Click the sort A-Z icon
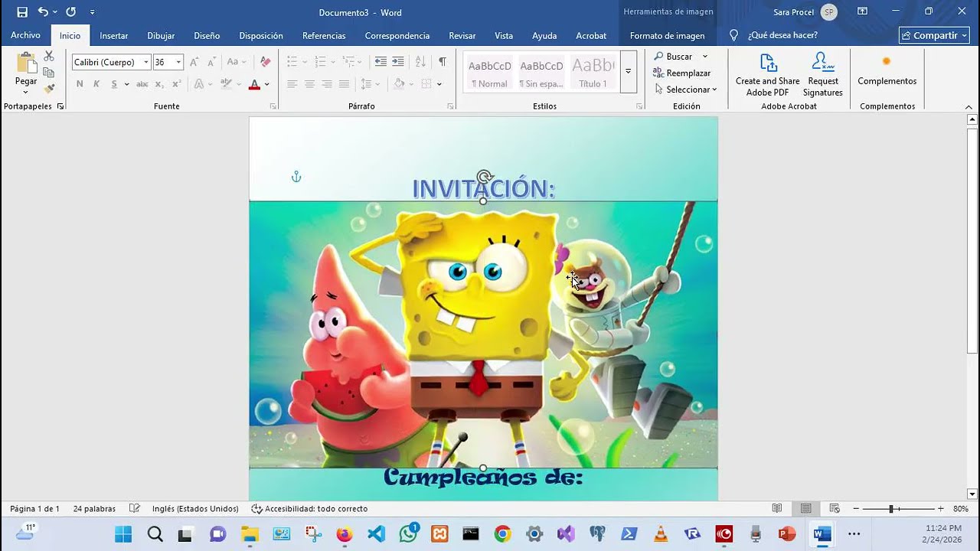This screenshot has width=980, height=551. [x=420, y=62]
